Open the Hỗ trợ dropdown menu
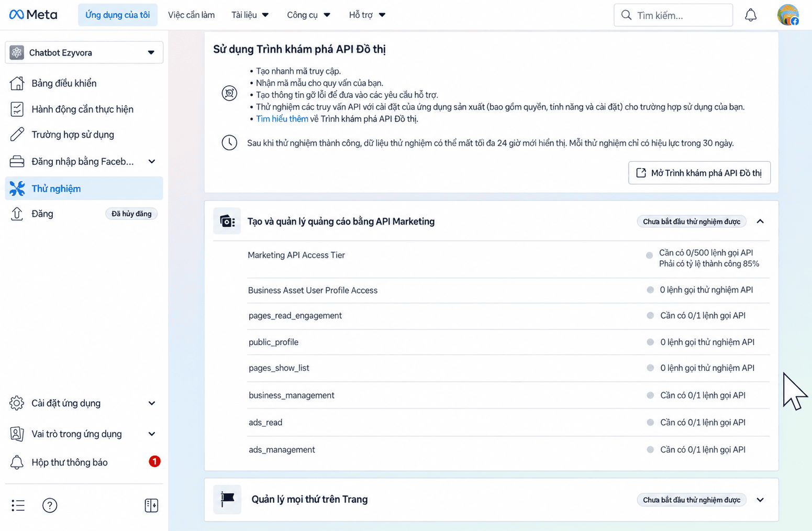The width and height of the screenshot is (812, 531). pyautogui.click(x=368, y=15)
